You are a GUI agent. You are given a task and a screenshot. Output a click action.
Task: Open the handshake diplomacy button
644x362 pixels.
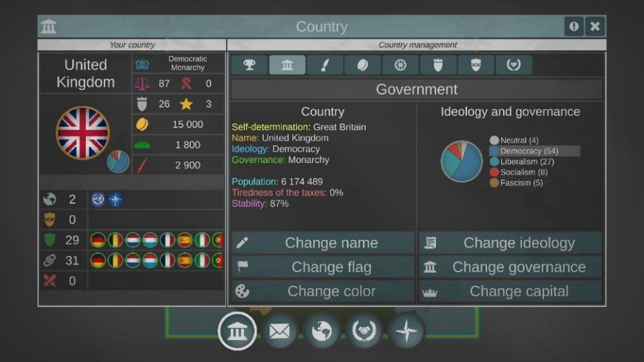click(x=364, y=330)
